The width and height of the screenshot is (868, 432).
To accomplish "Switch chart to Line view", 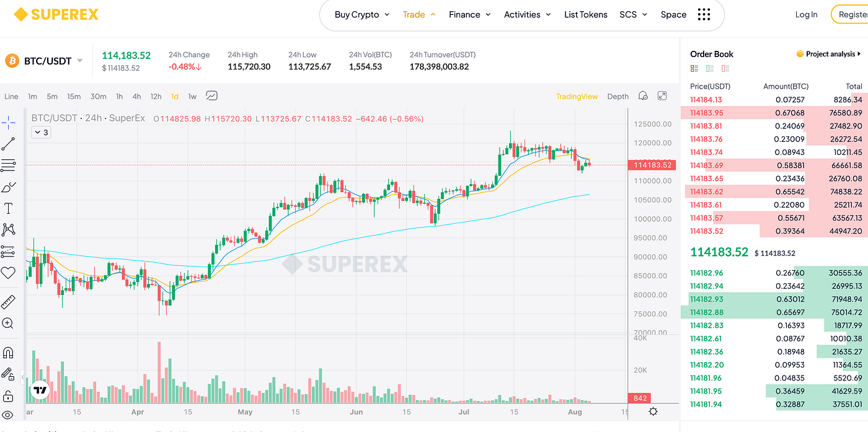I will pyautogui.click(x=11, y=96).
